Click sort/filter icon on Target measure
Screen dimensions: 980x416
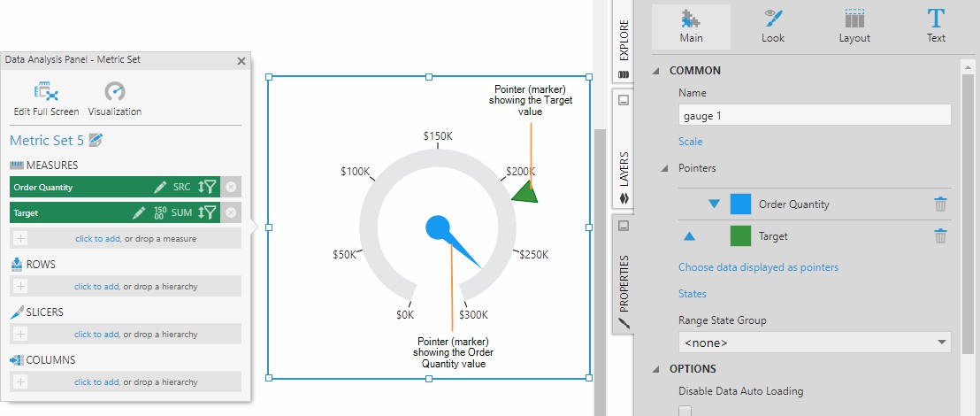[x=207, y=212]
